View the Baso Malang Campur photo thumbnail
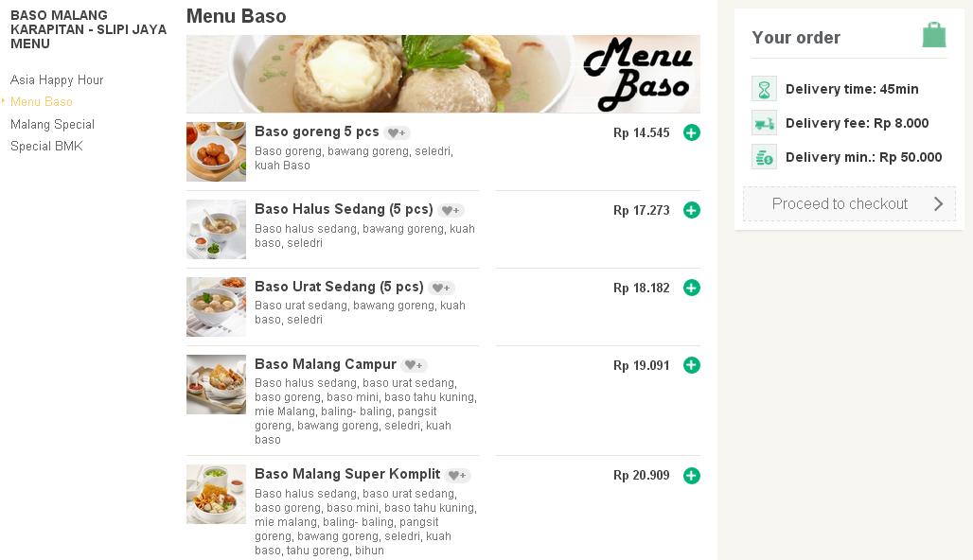 click(216, 384)
